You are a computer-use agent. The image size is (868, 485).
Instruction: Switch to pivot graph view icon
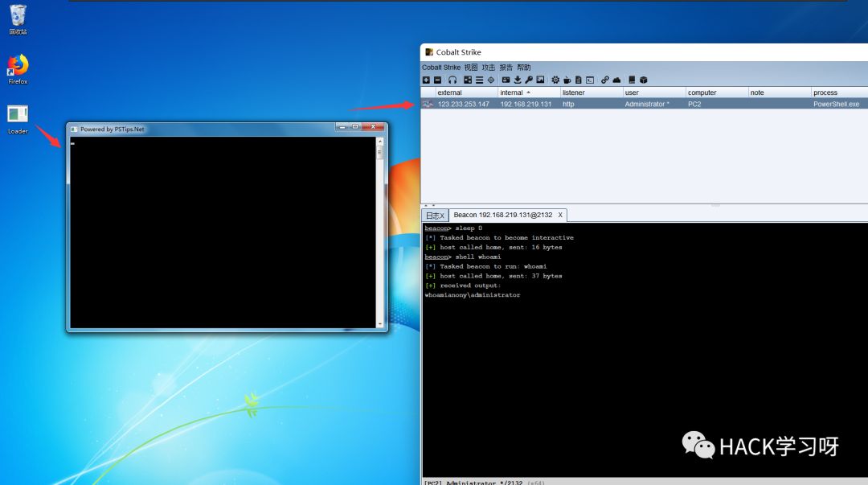[x=468, y=80]
